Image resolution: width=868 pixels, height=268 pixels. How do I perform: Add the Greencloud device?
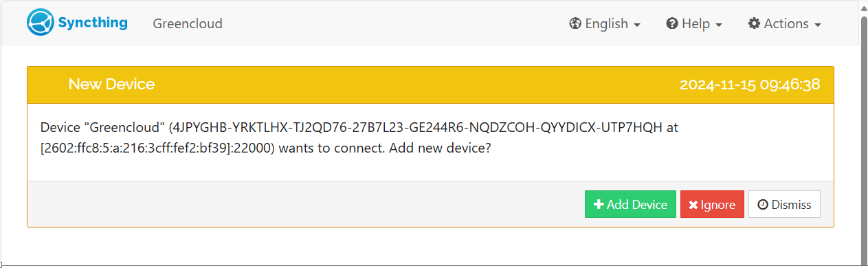[x=630, y=204]
